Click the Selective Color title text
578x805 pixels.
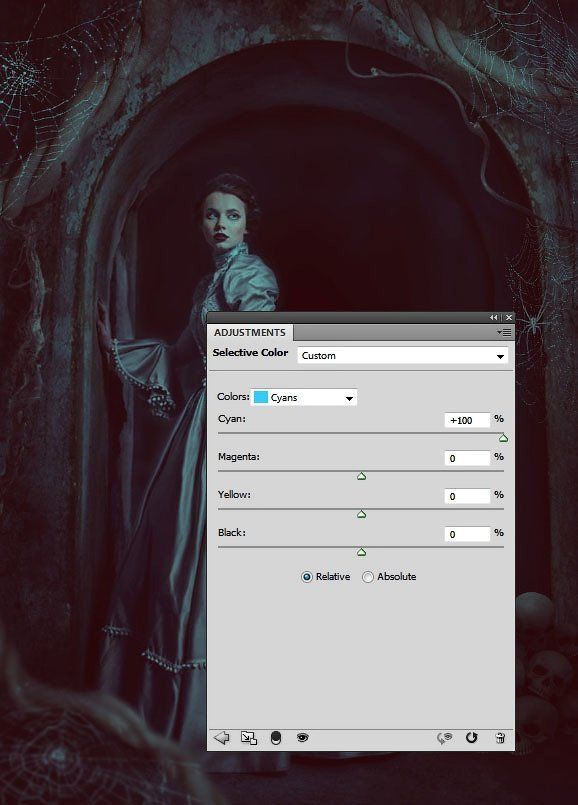(251, 353)
